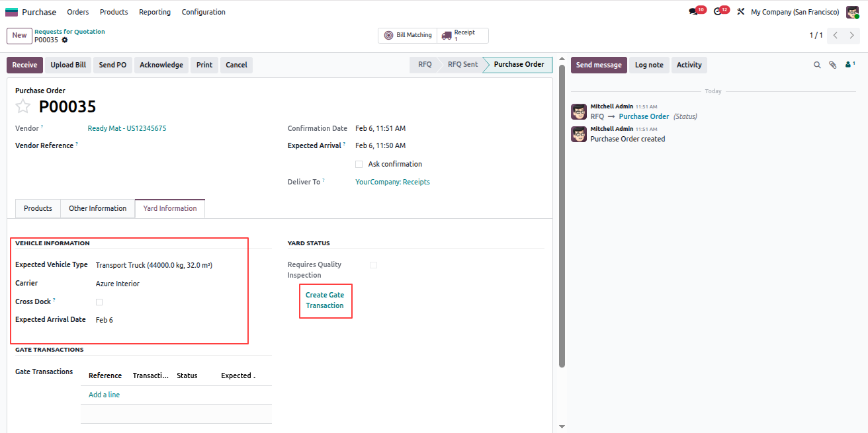Open the Purchase app home icon
The height and width of the screenshot is (433, 868).
tap(12, 12)
